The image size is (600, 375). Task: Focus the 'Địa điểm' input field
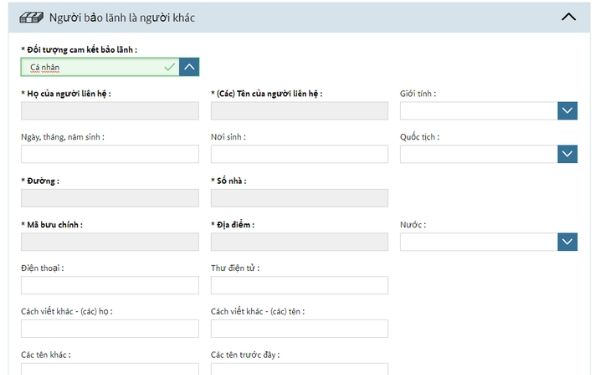[299, 241]
